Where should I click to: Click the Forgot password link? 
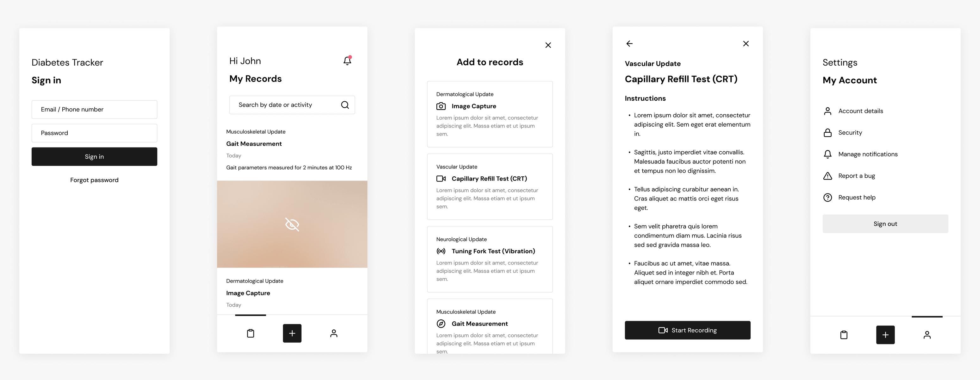[94, 179]
